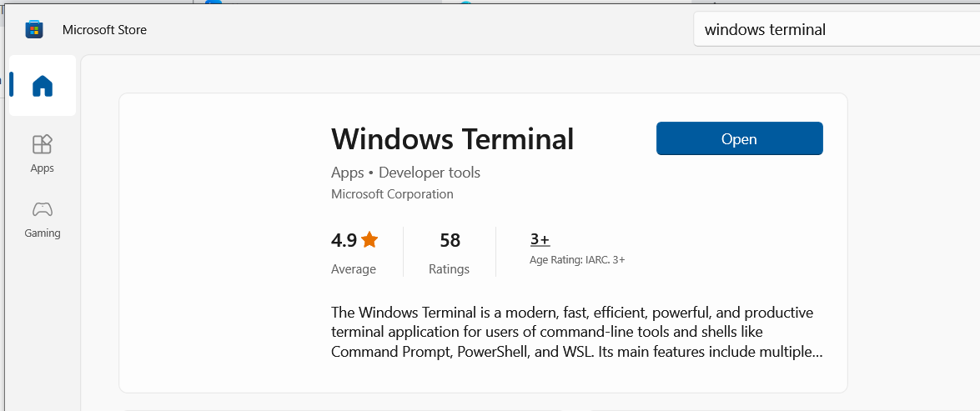Click the orange star beside 4.9

tap(369, 240)
